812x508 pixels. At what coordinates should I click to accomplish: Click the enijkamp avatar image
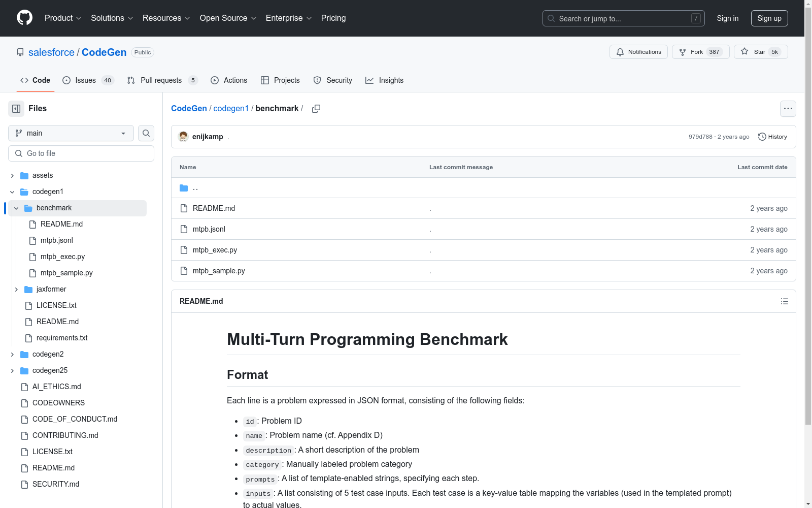click(x=183, y=137)
